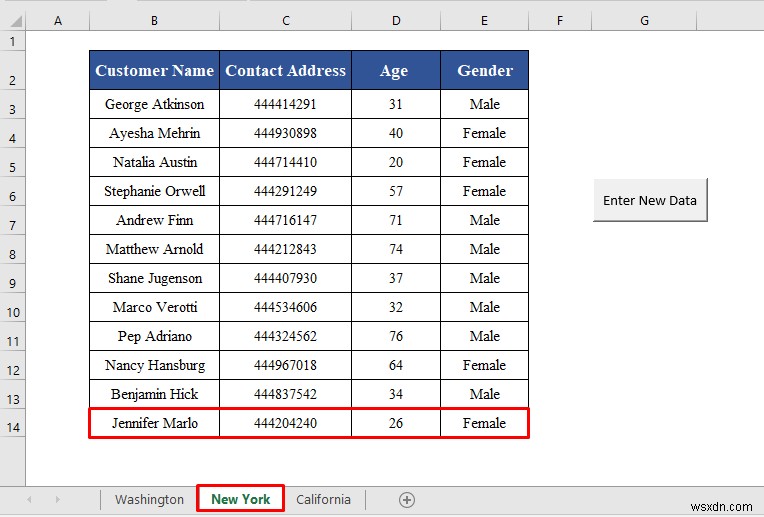Click contact number 444967018
This screenshot has width=764, height=517.
(286, 365)
